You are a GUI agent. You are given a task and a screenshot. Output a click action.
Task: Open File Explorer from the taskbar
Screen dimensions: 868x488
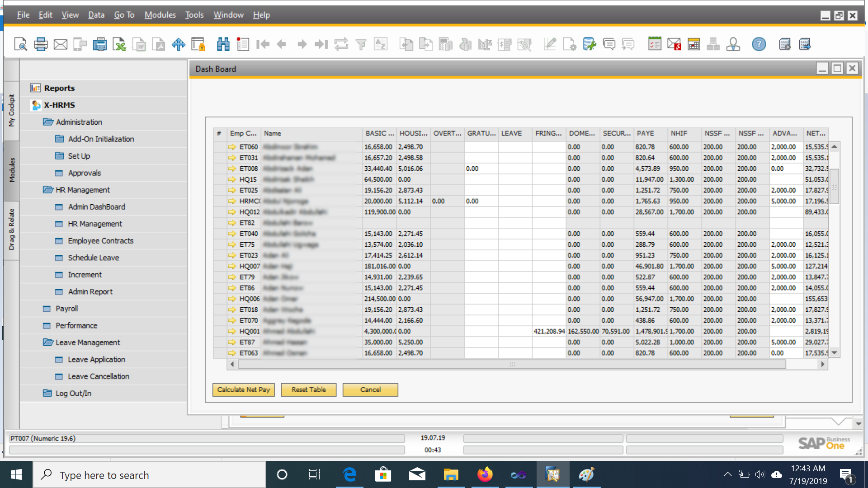click(451, 475)
